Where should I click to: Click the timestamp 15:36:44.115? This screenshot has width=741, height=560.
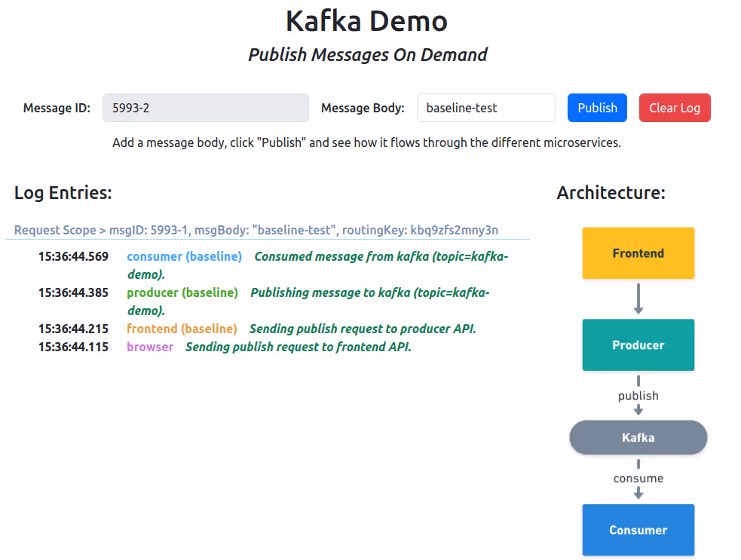point(73,347)
